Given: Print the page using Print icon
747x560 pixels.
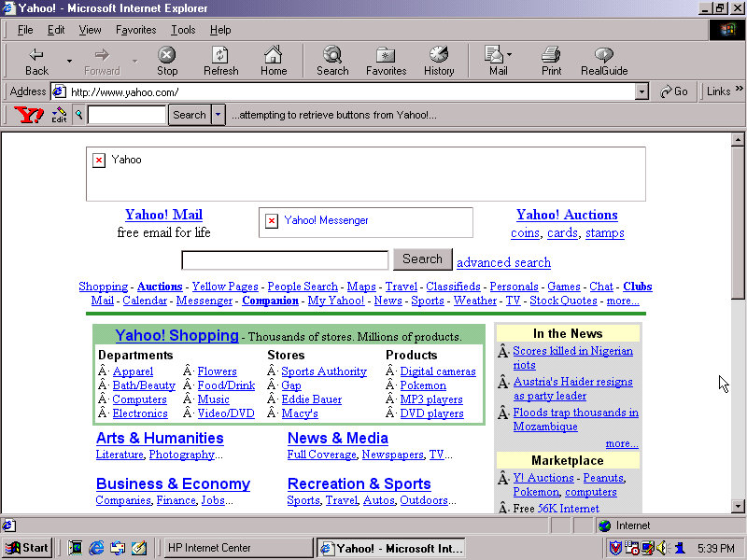Looking at the screenshot, I should tap(551, 55).
